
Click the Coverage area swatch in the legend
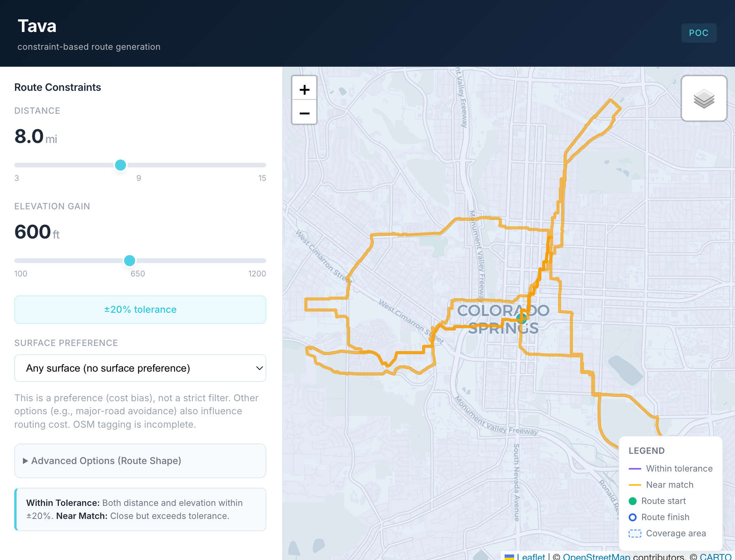(x=634, y=533)
